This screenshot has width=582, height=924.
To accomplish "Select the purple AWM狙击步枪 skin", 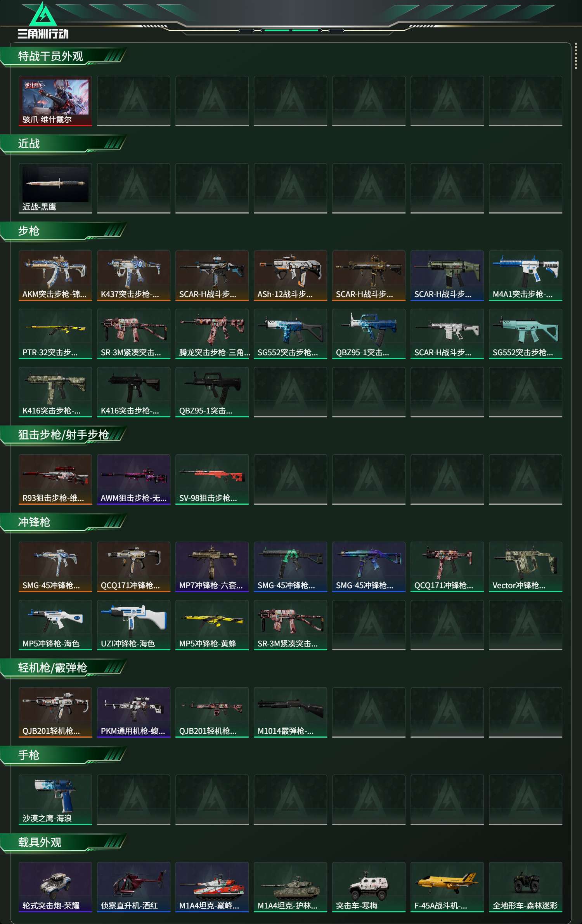I will [x=133, y=479].
